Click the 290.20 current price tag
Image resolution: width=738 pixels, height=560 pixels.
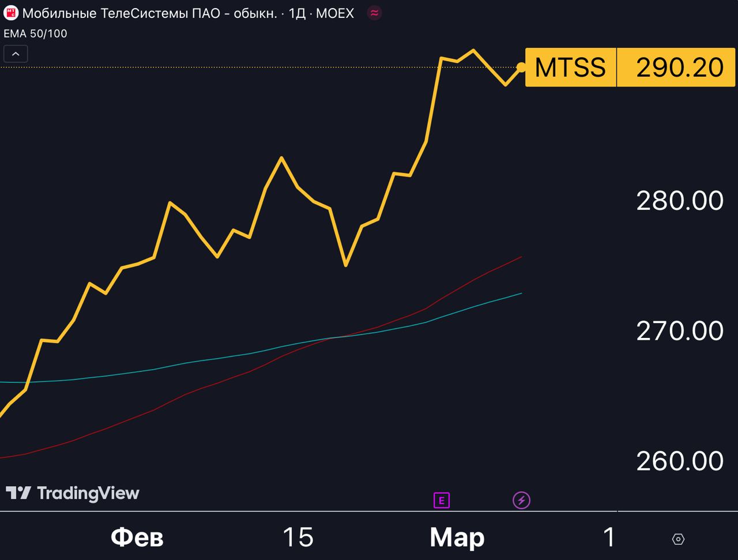679,67
